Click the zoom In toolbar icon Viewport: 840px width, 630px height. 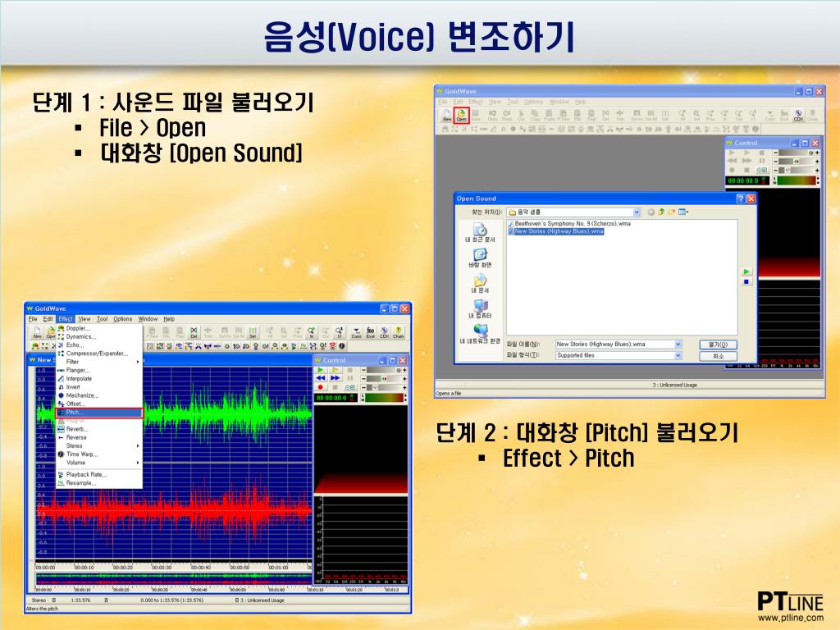[x=311, y=333]
